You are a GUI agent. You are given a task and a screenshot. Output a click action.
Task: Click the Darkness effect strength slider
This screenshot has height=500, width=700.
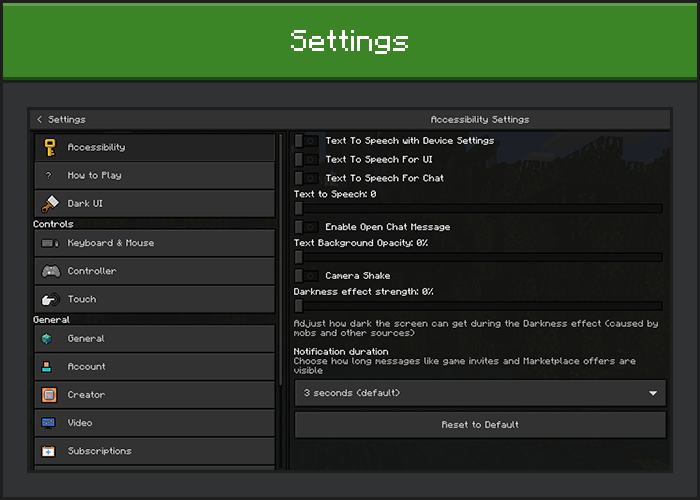pyautogui.click(x=478, y=306)
